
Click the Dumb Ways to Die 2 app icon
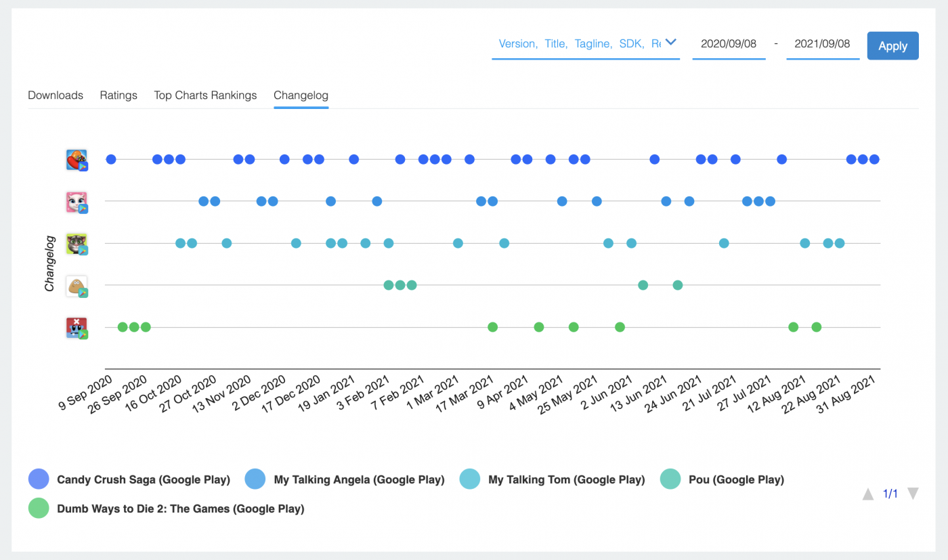77,328
